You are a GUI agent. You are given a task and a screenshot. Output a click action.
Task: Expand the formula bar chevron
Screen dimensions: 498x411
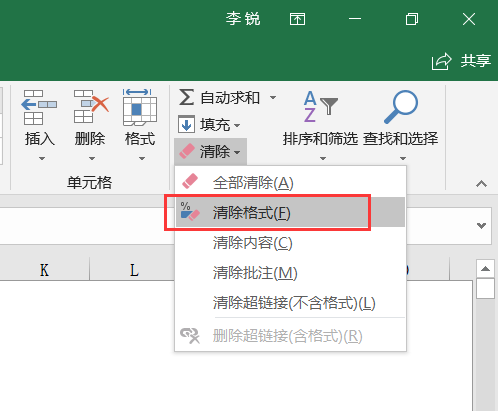pyautogui.click(x=481, y=226)
